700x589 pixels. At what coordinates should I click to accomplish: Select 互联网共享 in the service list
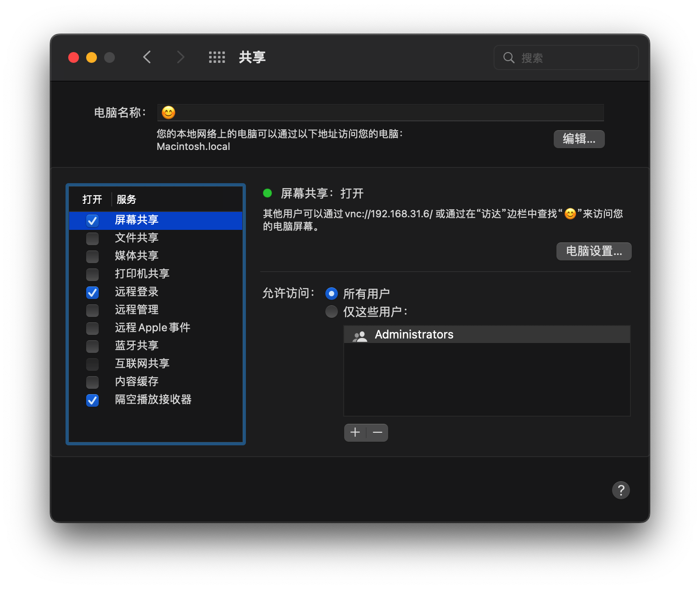pyautogui.click(x=142, y=364)
